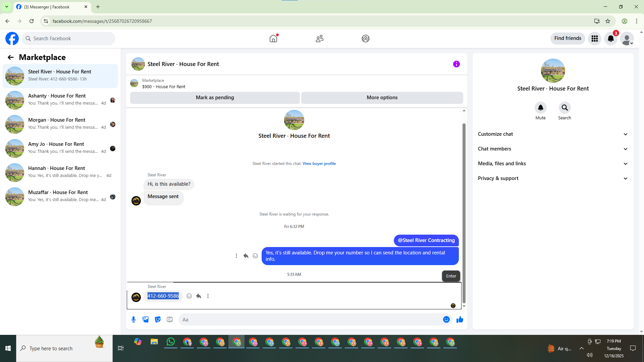Choose a GIF from the GIF icon
Viewport: 644px width, 362px height.
click(170, 319)
